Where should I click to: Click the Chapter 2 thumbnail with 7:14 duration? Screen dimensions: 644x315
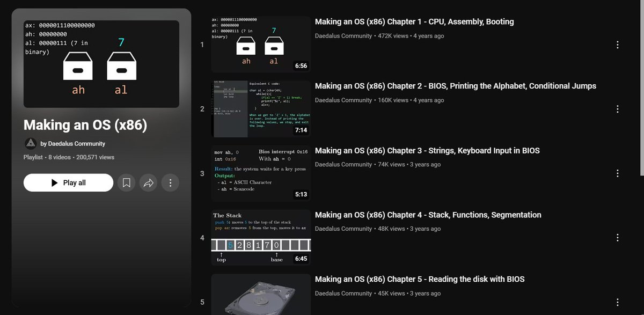261,108
